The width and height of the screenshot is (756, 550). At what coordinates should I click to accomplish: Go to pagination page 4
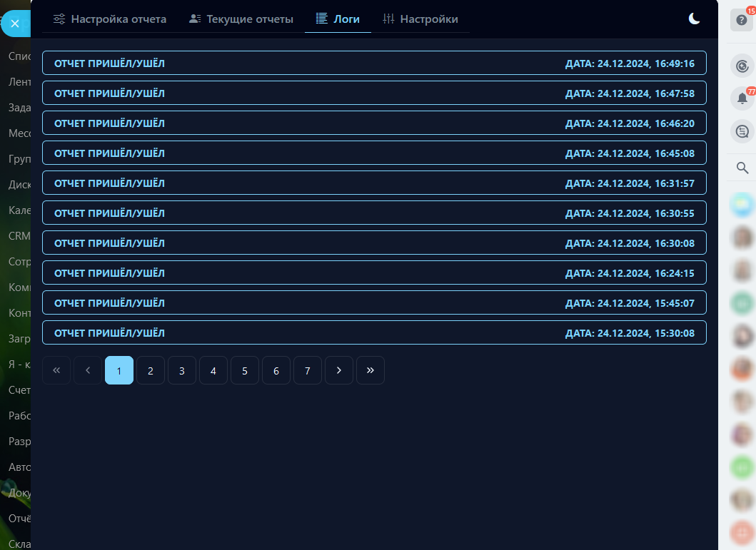(x=213, y=370)
